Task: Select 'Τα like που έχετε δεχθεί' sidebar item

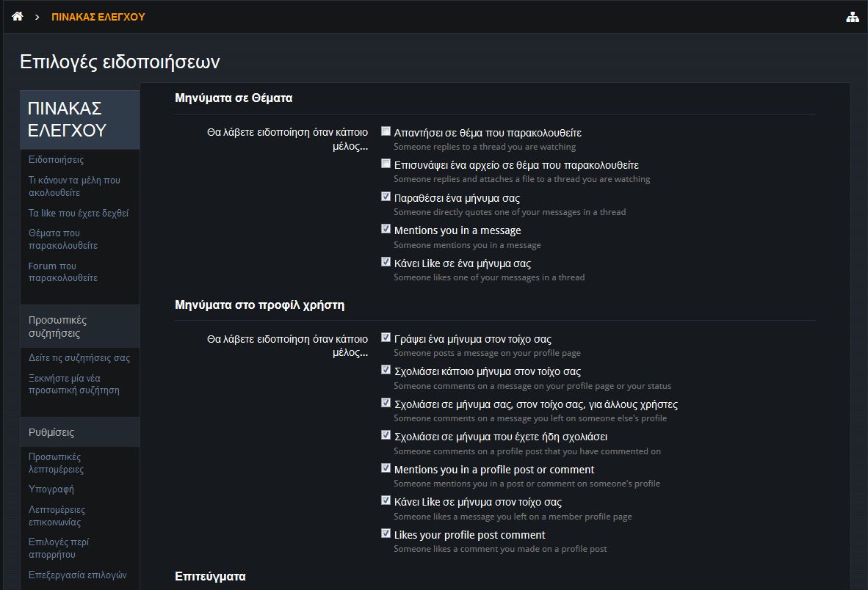Action: click(78, 213)
